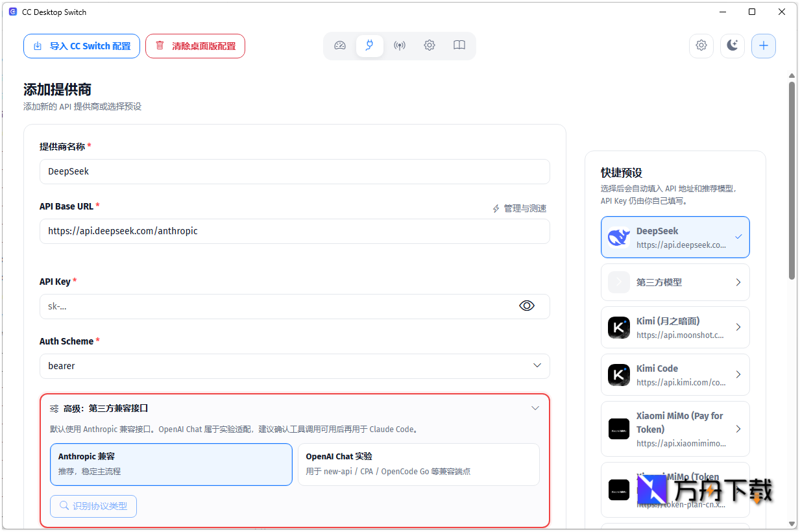
Task: Focus the API Key input field
Action: point(295,306)
